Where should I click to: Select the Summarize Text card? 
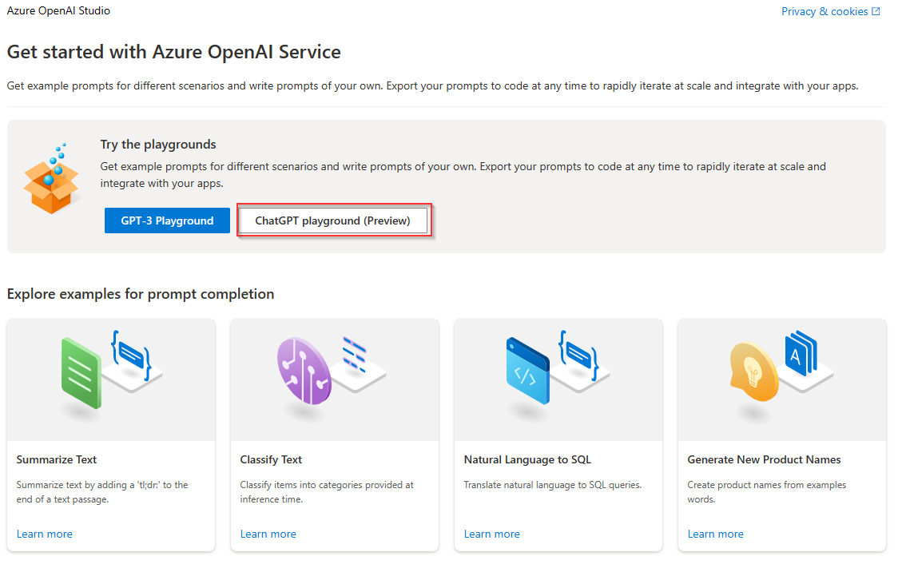pos(110,435)
